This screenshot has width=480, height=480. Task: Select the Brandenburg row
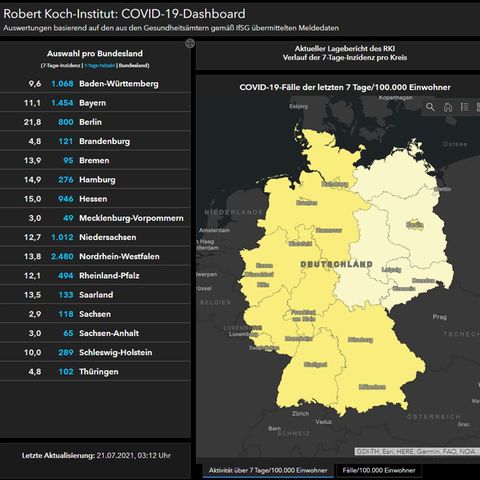point(95,141)
